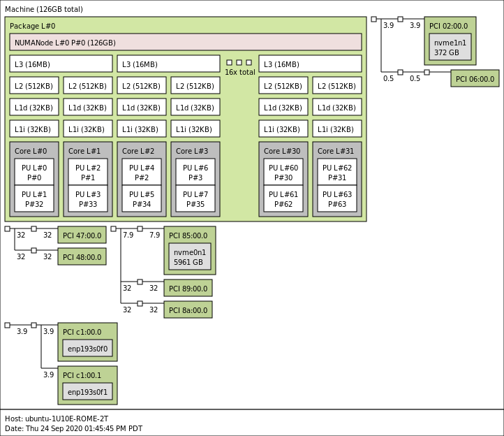Select network interface enp193s0f0
504x436 pixels.
tap(87, 349)
